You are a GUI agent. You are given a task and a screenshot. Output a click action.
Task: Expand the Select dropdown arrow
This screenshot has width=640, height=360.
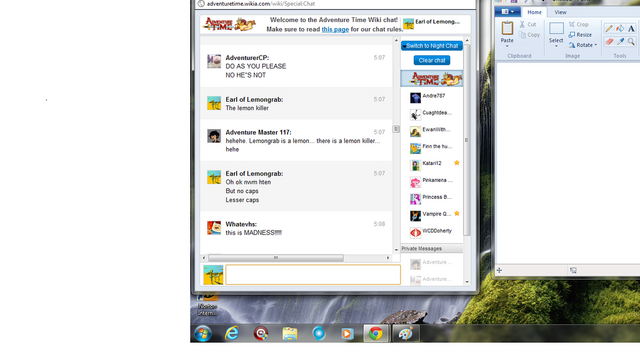[x=556, y=46]
